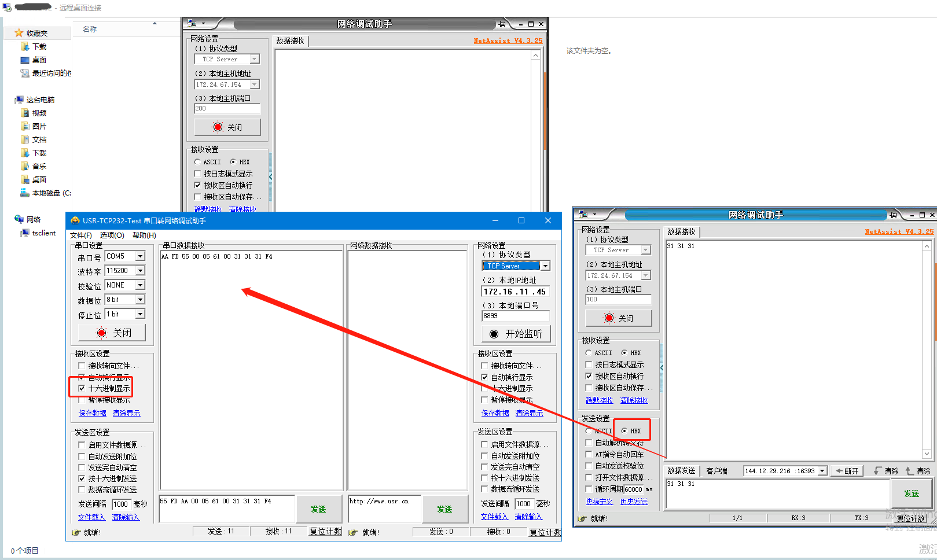
Task: Click the serial send text box with 55 FD AA
Action: pos(227,509)
